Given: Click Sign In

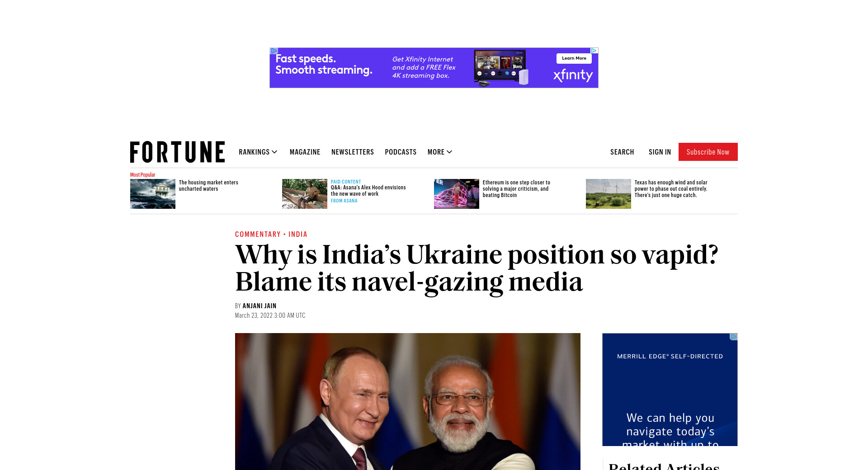Looking at the screenshot, I should [660, 152].
